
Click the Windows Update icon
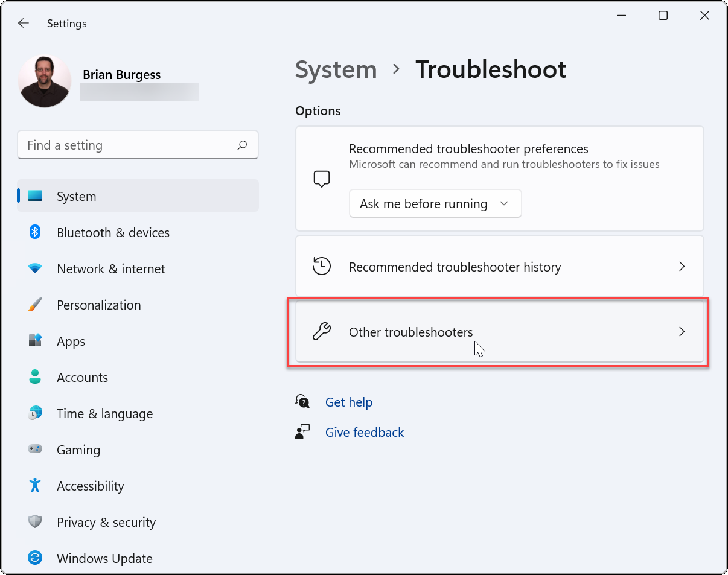click(34, 558)
